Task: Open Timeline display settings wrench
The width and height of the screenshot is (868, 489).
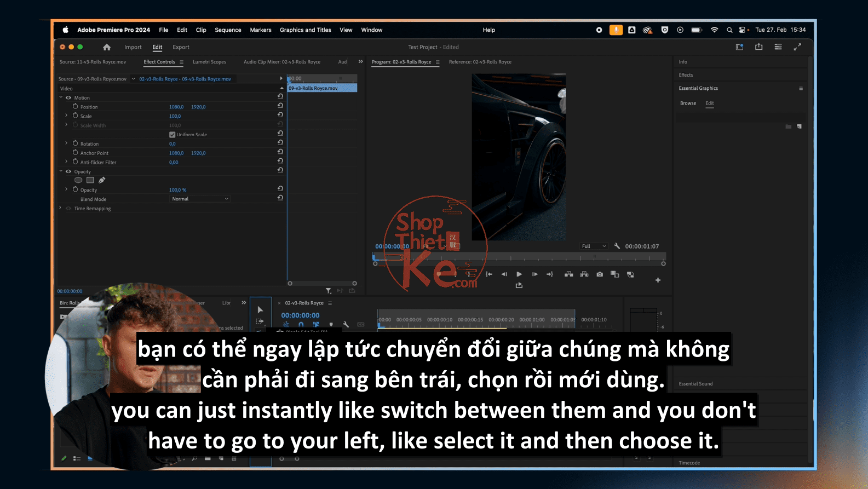Action: coord(346,325)
